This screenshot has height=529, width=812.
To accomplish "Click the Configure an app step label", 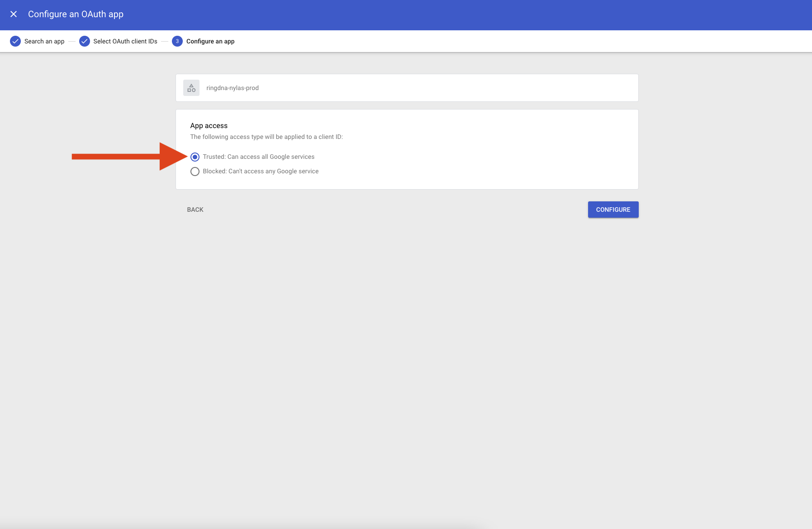I will point(210,41).
